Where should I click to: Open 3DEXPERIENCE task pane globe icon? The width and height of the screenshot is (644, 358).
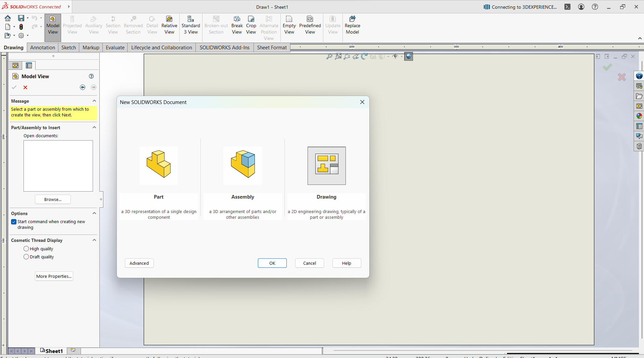[639, 76]
